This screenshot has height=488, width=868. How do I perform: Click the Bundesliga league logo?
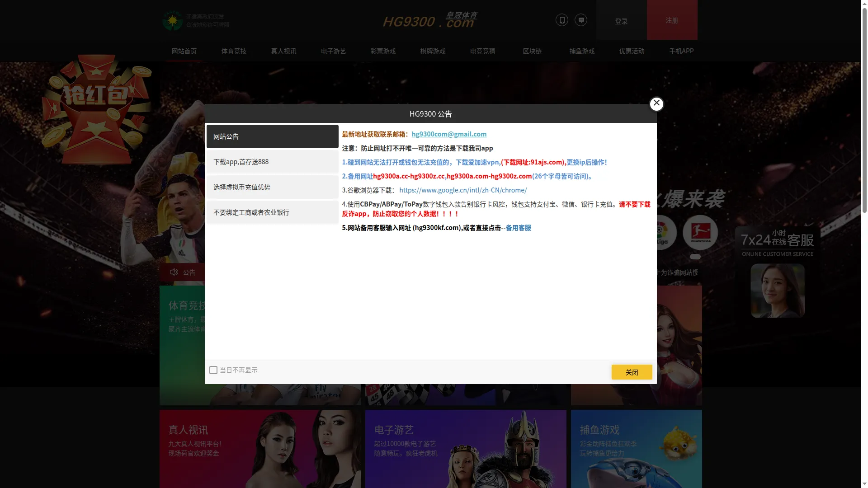click(x=700, y=232)
